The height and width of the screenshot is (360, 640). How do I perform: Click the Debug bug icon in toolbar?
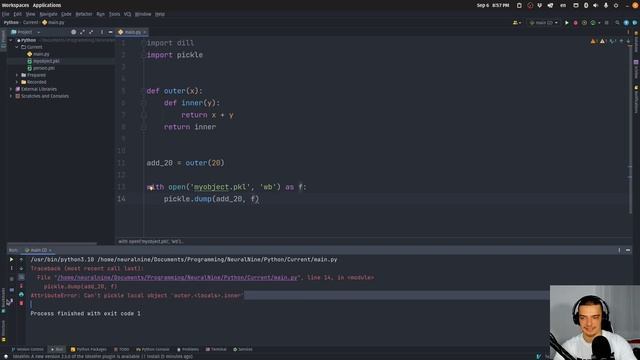tap(576, 23)
